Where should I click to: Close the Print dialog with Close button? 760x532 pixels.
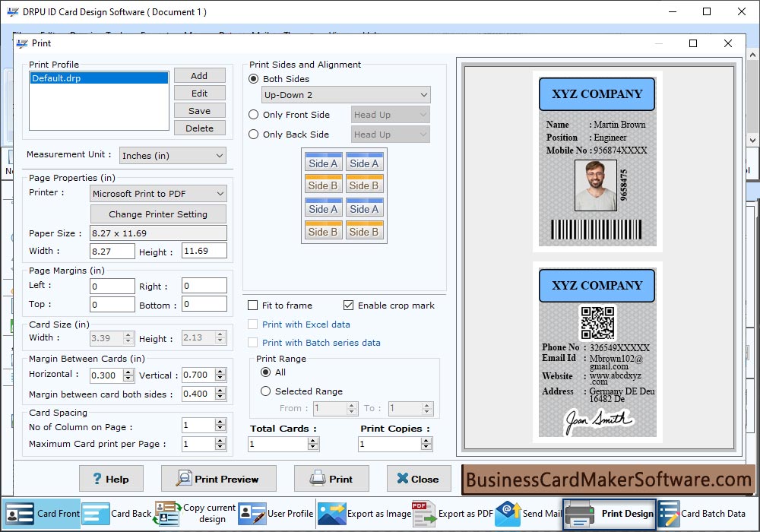click(419, 479)
